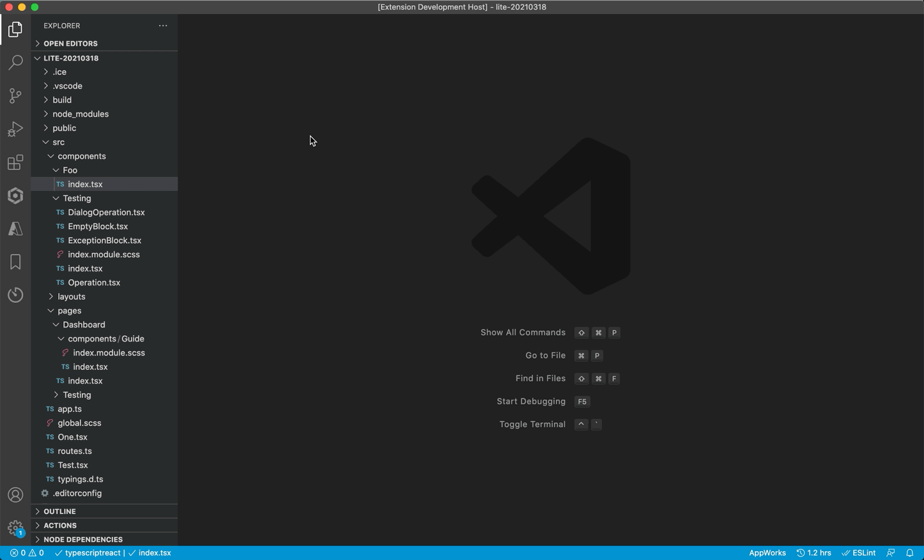This screenshot has height=560, width=924.
Task: Expand the layouts folder
Action: pyautogui.click(x=104, y=297)
